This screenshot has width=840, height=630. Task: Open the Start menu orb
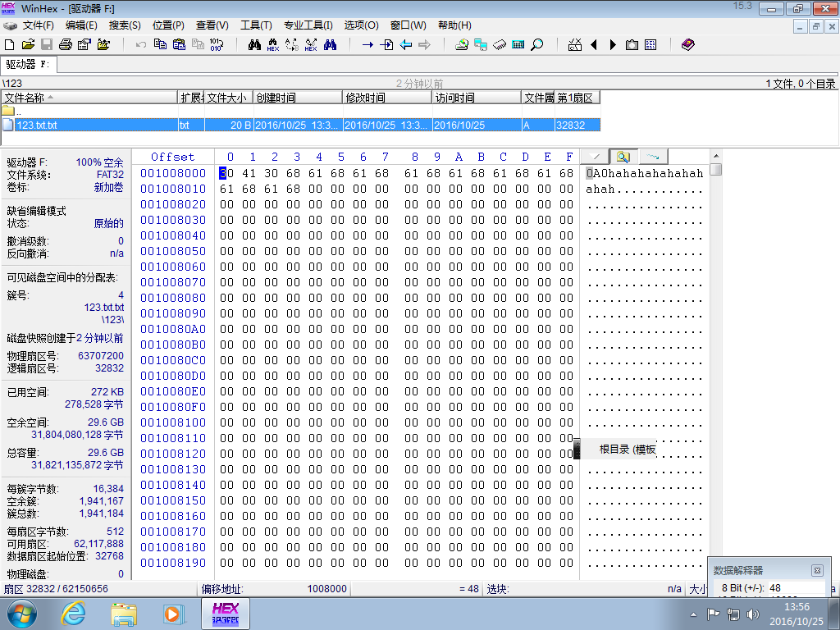click(22, 614)
